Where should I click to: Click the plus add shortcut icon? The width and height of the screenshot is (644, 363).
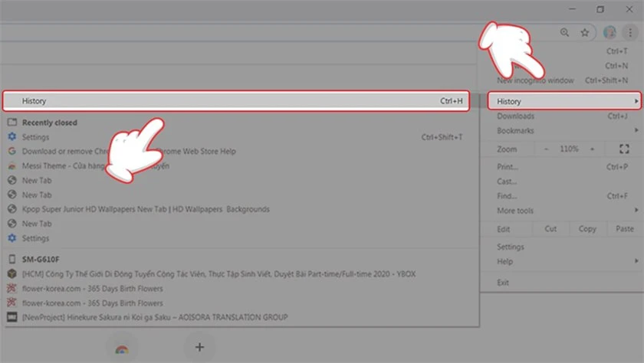click(199, 347)
